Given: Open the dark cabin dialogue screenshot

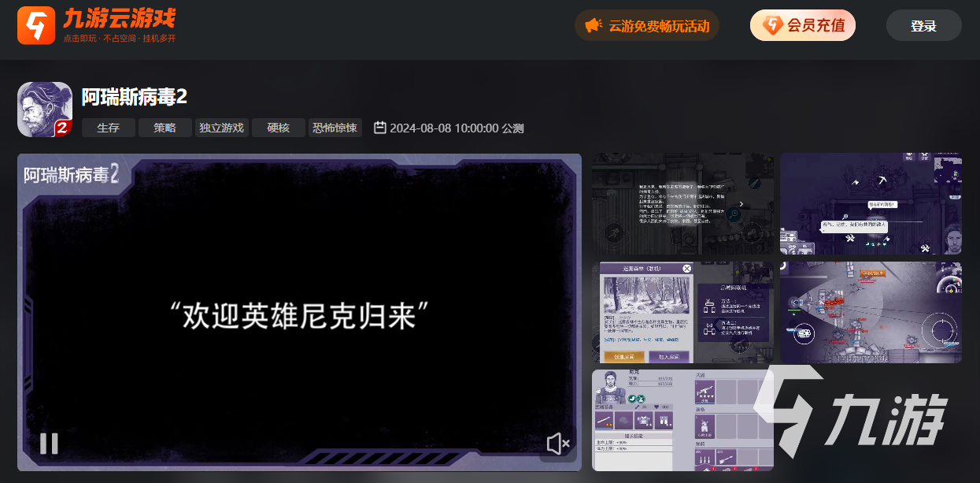Looking at the screenshot, I should pyautogui.click(x=682, y=204).
